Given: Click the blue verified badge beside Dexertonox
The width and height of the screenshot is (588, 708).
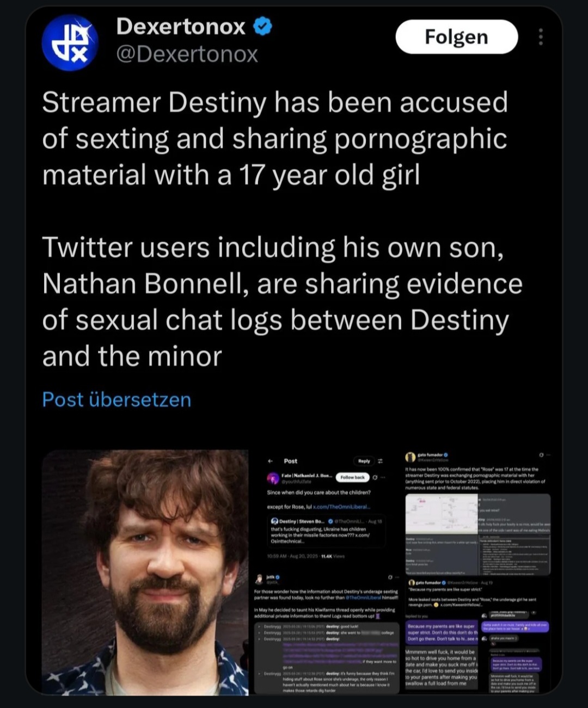Looking at the screenshot, I should coord(263,27).
